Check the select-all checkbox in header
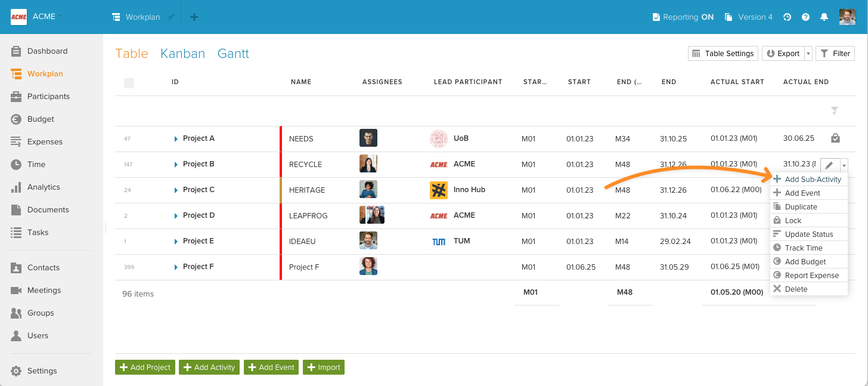Viewport: 868px width, 386px height. click(129, 83)
